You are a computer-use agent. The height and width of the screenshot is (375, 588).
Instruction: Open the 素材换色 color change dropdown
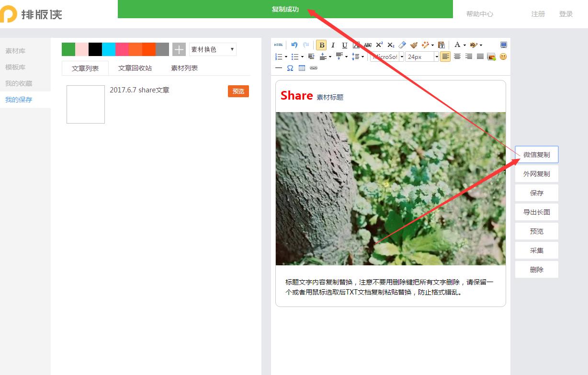pos(213,49)
